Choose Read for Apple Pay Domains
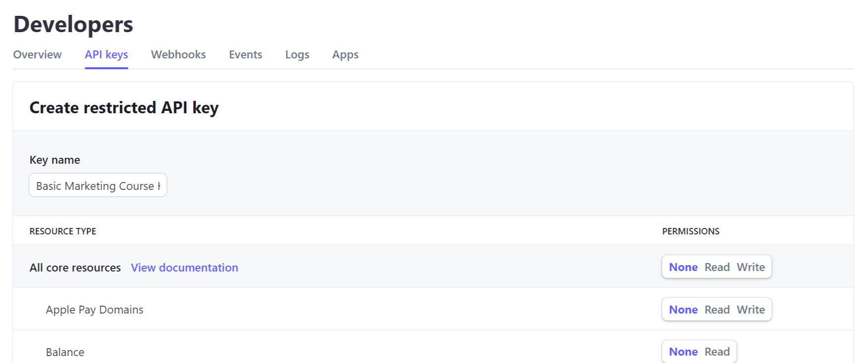Image resolution: width=868 pixels, height=363 pixels. click(x=717, y=310)
